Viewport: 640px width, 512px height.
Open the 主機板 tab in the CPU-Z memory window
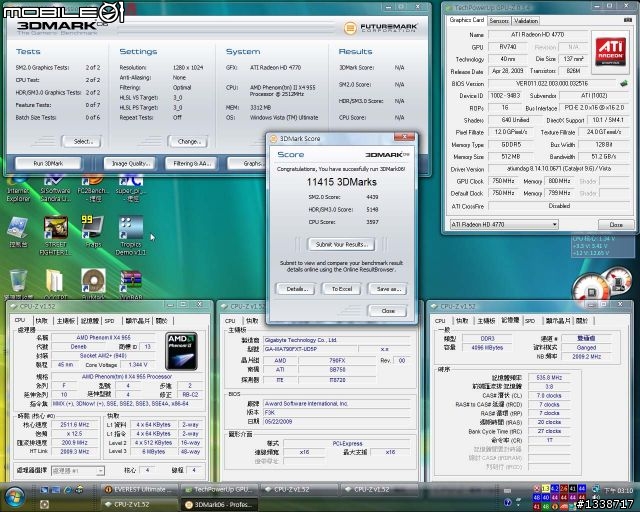coord(487,321)
